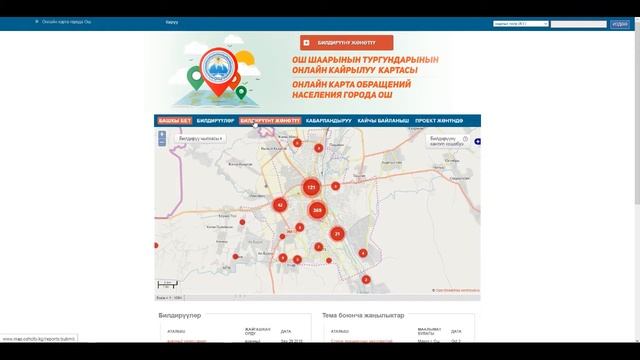Click the small marker right of cluster 121
Screen dimensions: 640x360
click(x=336, y=186)
